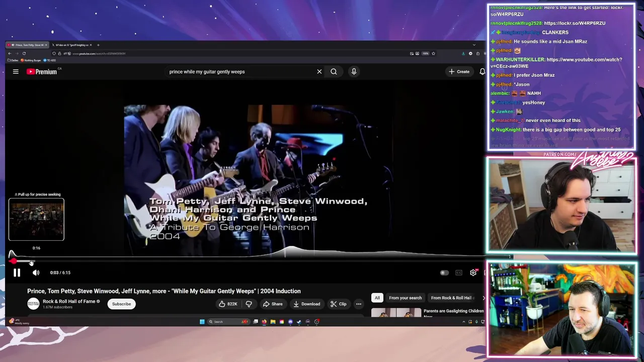This screenshot has height=362, width=644.
Task: Like the video with 822K thumbs up
Action: [228, 304]
